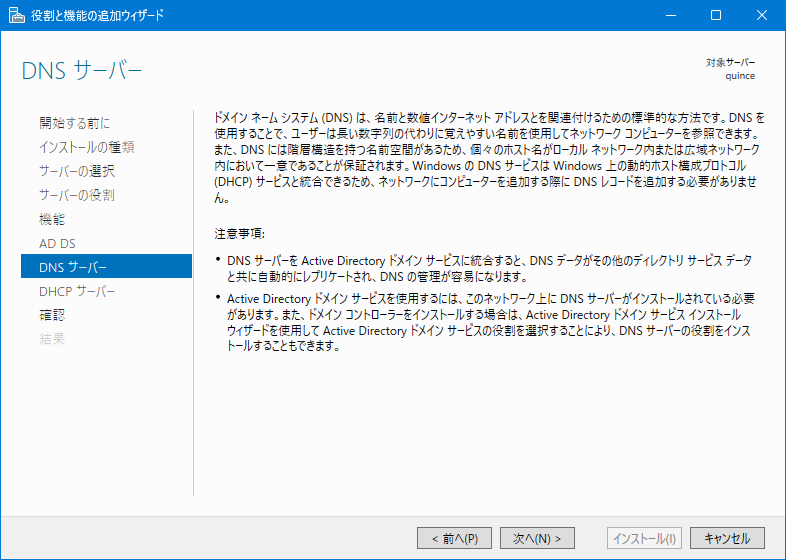
Task: Click the DNS サーバー page heading
Action: 82,71
